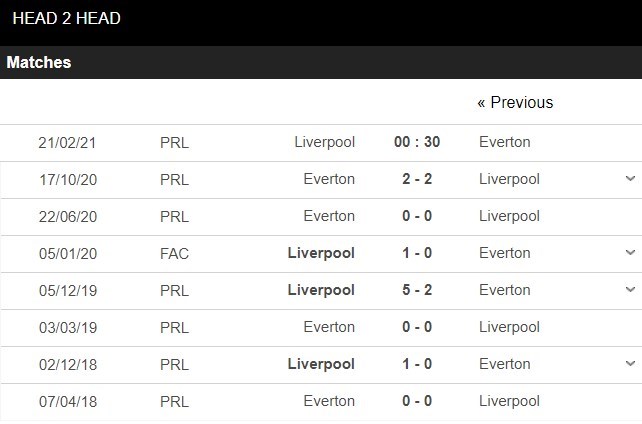Expand the 17/10/20 Everton vs Liverpool row
Image resolution: width=642 pixels, height=424 pixels.
630,179
